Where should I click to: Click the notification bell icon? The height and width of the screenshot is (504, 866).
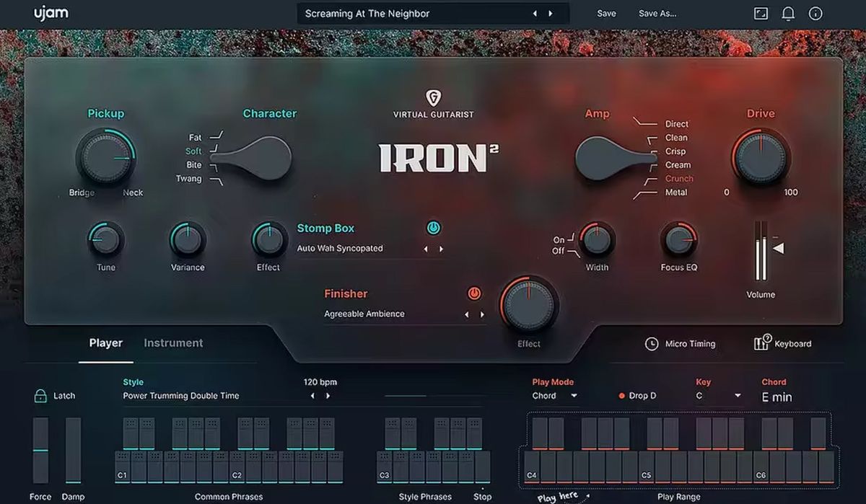pyautogui.click(x=787, y=13)
